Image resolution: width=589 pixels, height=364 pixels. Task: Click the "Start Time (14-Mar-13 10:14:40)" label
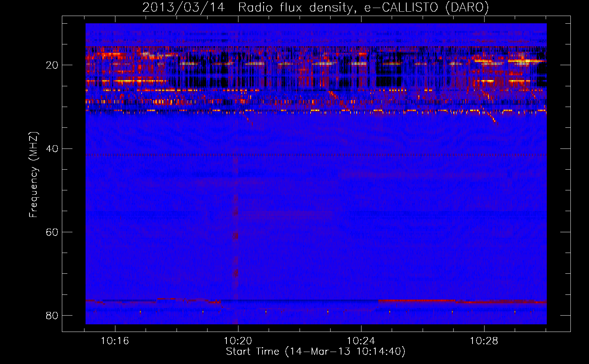316,352
